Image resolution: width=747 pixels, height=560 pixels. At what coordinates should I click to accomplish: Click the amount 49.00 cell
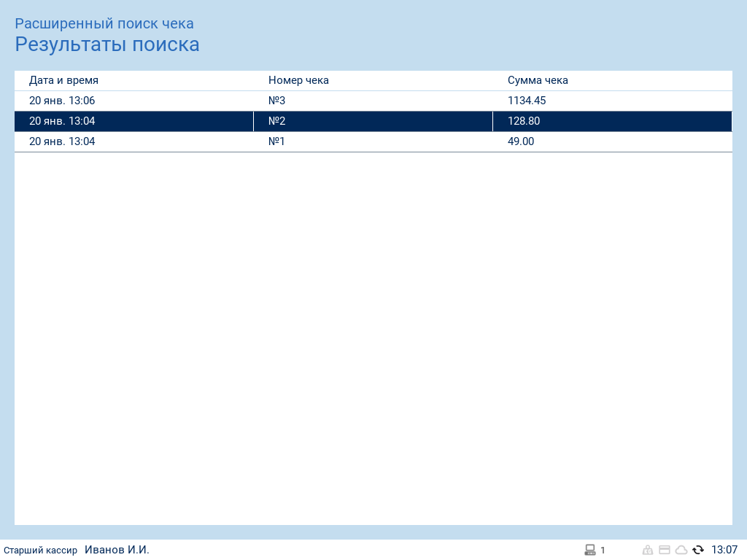pyautogui.click(x=521, y=141)
